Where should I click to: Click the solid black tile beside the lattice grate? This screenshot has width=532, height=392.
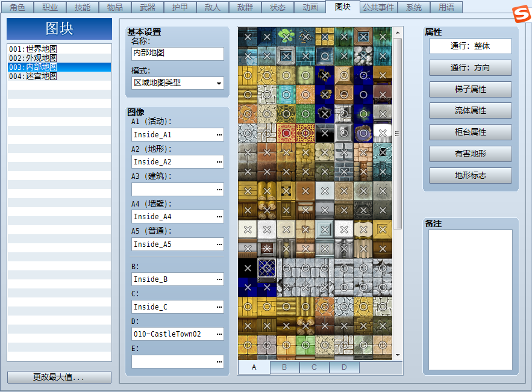(x=248, y=268)
